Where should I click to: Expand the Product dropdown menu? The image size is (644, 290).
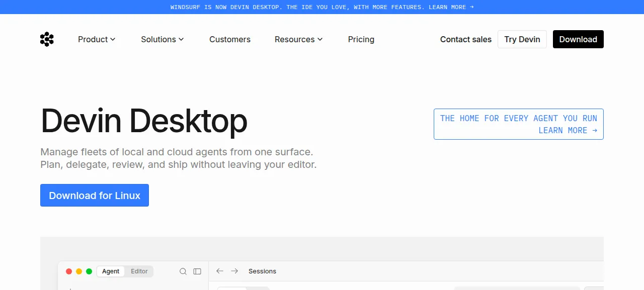click(x=97, y=39)
